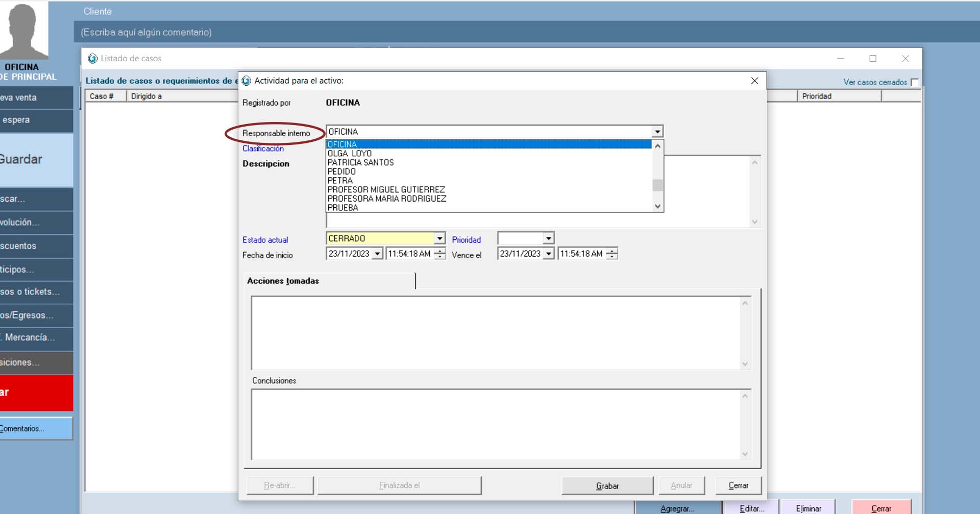The image size is (980, 514).
Task: Select PATRICIA SANTOS from the list
Action: point(360,162)
